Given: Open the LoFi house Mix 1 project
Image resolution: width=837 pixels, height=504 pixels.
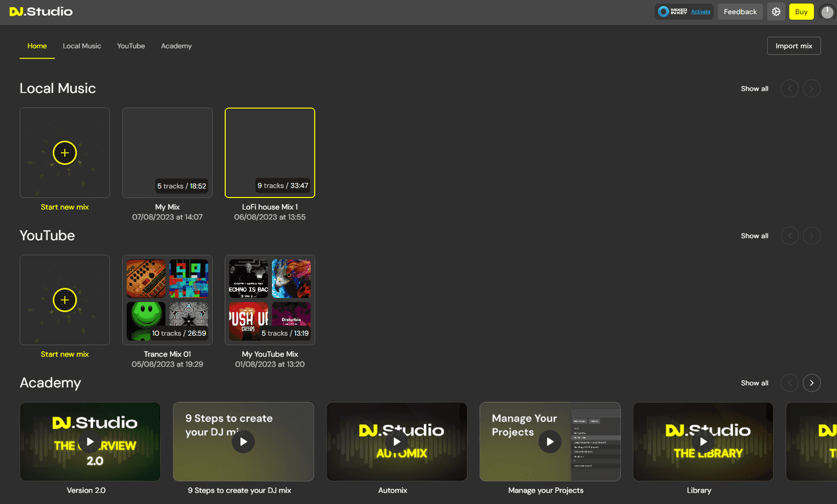Looking at the screenshot, I should coord(270,152).
